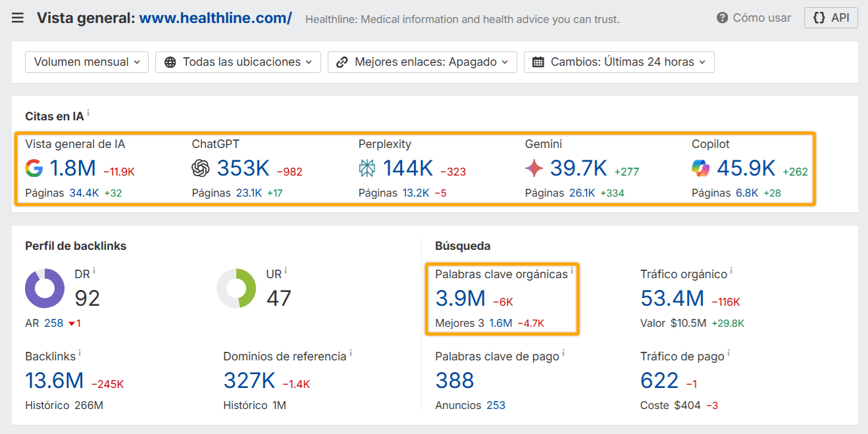Open the Volumen mensual dropdown
868x434 pixels.
coord(86,62)
